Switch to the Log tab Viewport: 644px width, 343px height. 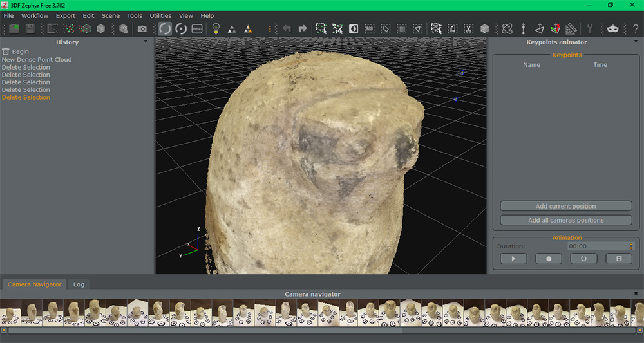click(79, 284)
